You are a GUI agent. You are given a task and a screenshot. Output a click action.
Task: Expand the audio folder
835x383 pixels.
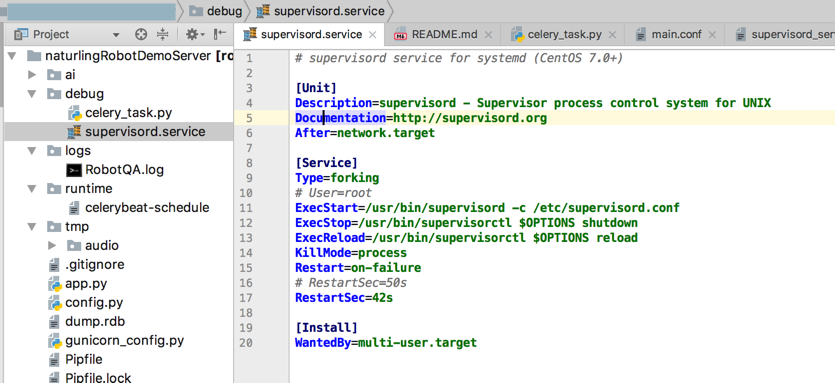pyautogui.click(x=52, y=246)
